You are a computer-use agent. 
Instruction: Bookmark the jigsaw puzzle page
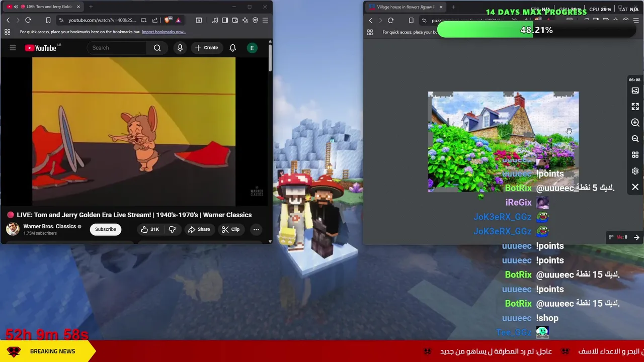[411, 20]
